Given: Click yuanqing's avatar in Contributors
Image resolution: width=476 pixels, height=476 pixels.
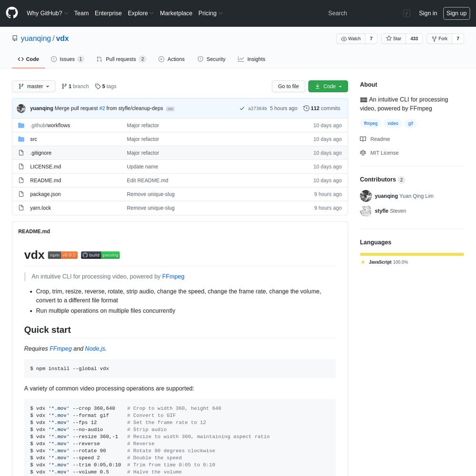Looking at the screenshot, I should pyautogui.click(x=366, y=196).
